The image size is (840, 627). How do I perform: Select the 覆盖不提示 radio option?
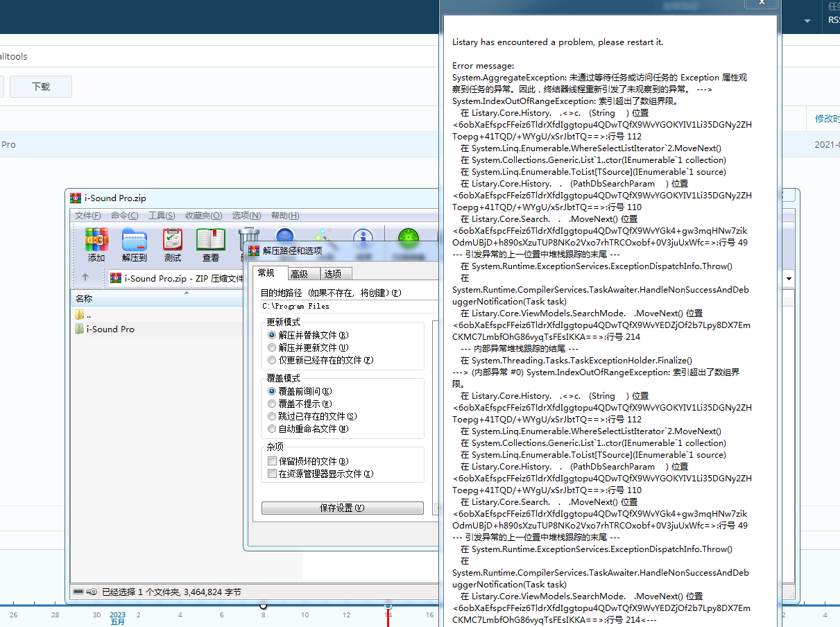pyautogui.click(x=272, y=404)
